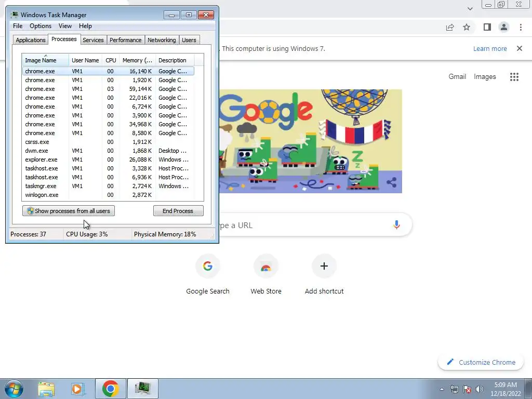Open the Networking tab
The image size is (532, 399).
[x=162, y=40]
